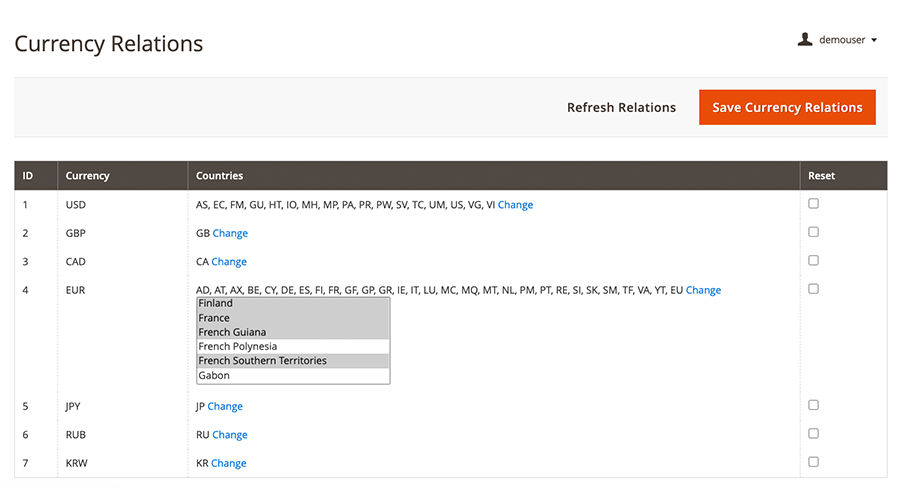This screenshot has height=489, width=900.
Task: Tick the Reset checkbox for JPY
Action: point(813,405)
